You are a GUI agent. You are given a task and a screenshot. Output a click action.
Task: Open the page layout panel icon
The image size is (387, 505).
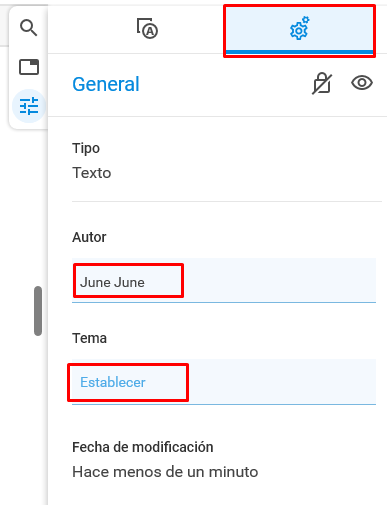pos(29,67)
